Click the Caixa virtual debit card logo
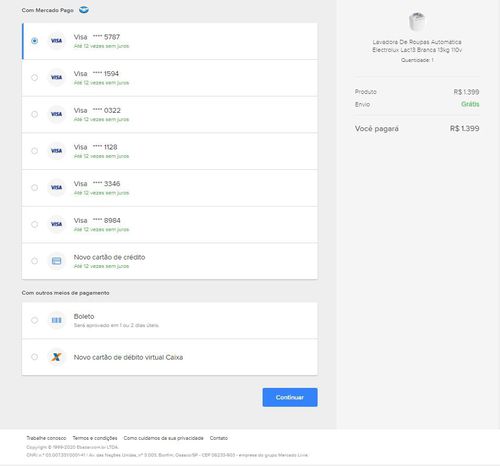 tap(56, 357)
